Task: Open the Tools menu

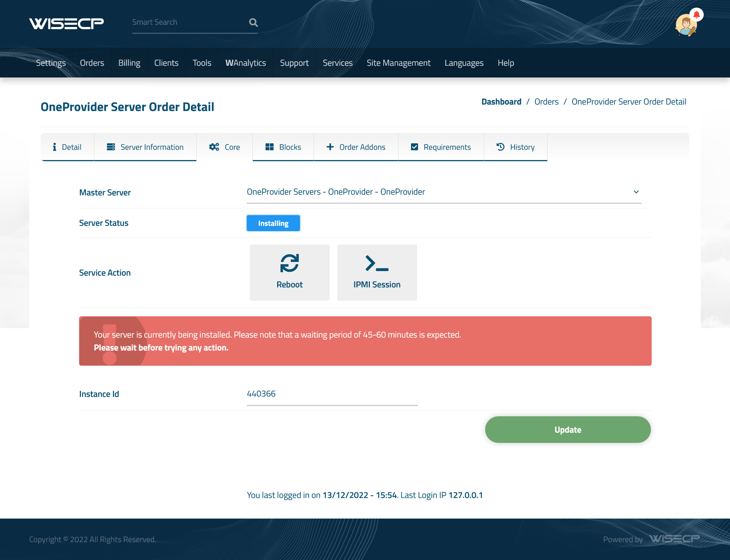Action: point(202,63)
